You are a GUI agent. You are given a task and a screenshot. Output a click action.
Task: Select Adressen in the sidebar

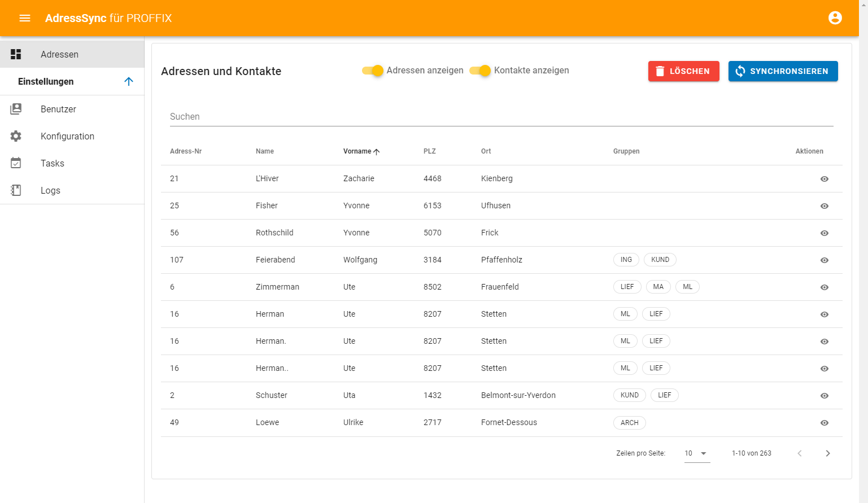[x=59, y=54]
